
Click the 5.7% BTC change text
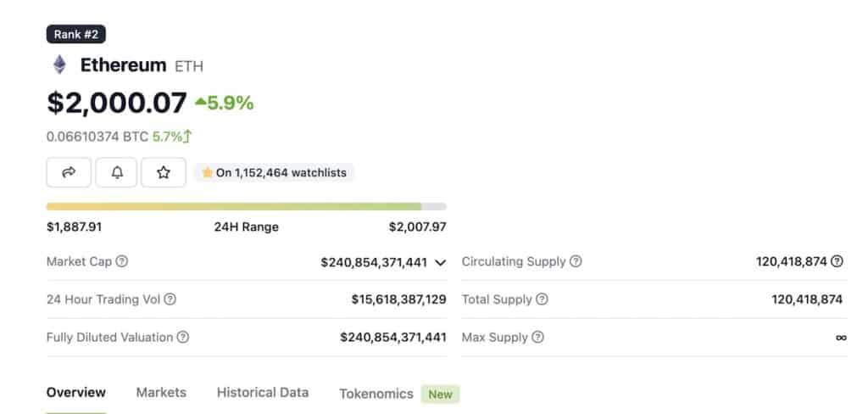(167, 137)
